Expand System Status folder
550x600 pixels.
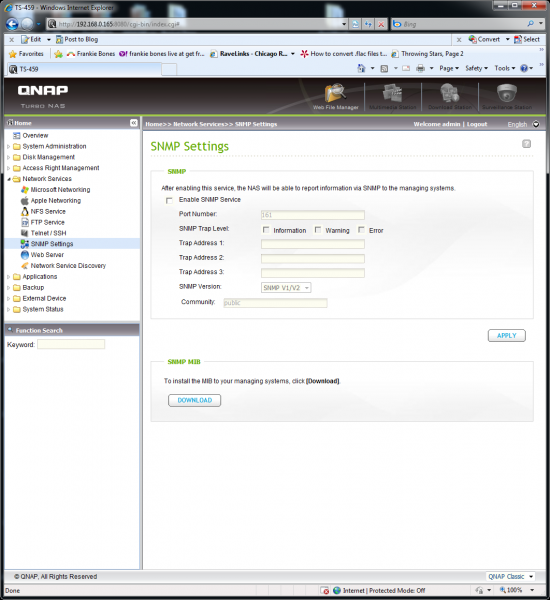8,309
